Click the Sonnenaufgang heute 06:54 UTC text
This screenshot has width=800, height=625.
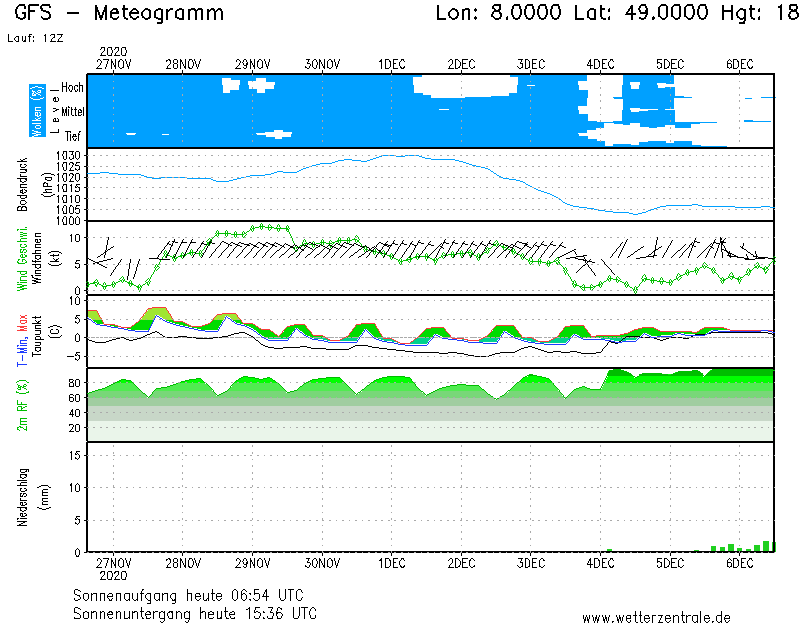coord(195,594)
